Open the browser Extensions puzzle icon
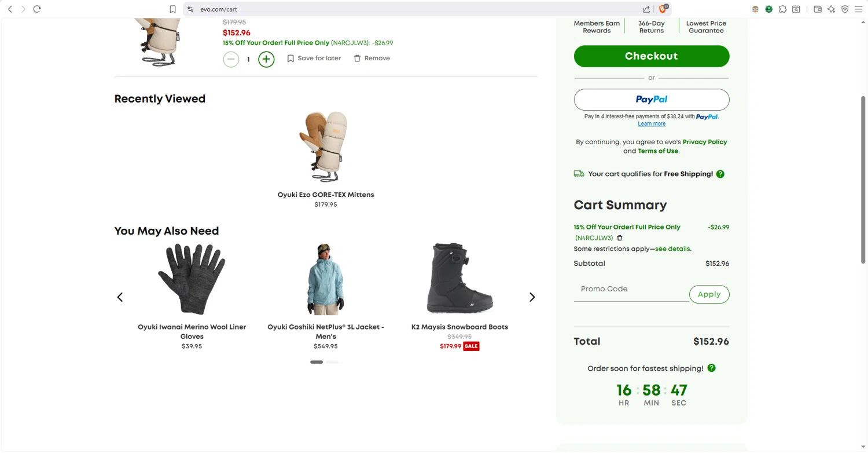This screenshot has height=453, width=868. pyautogui.click(x=782, y=9)
